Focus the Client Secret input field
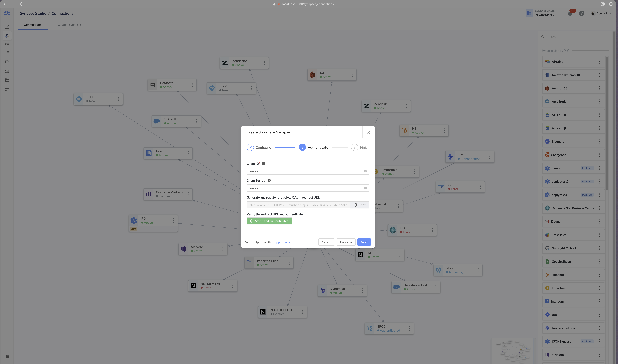 pyautogui.click(x=308, y=188)
